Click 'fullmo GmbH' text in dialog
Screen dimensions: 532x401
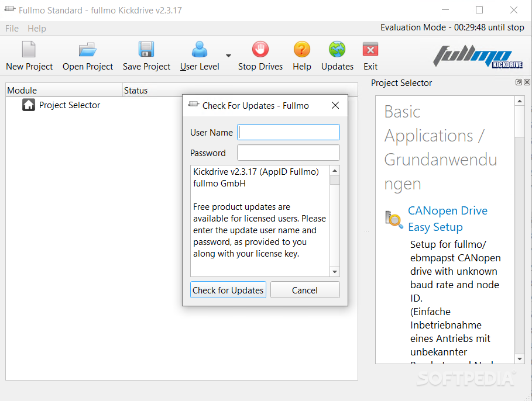(x=219, y=184)
